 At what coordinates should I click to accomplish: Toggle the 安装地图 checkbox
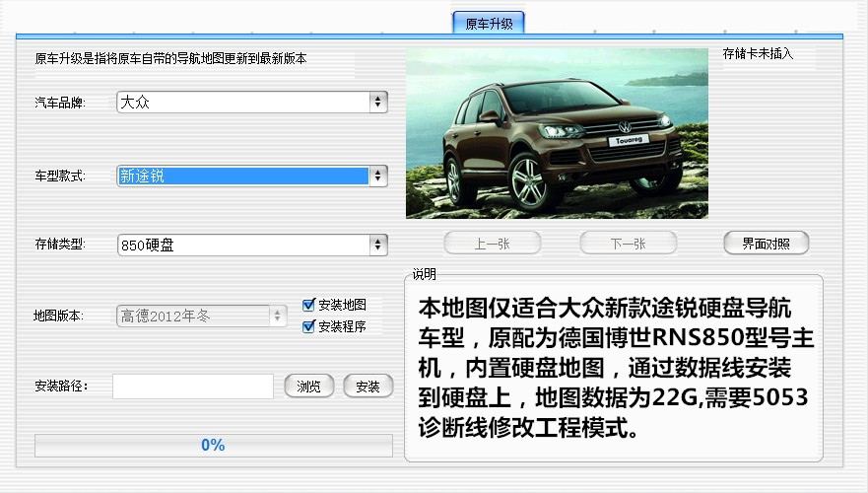pyautogui.click(x=309, y=305)
